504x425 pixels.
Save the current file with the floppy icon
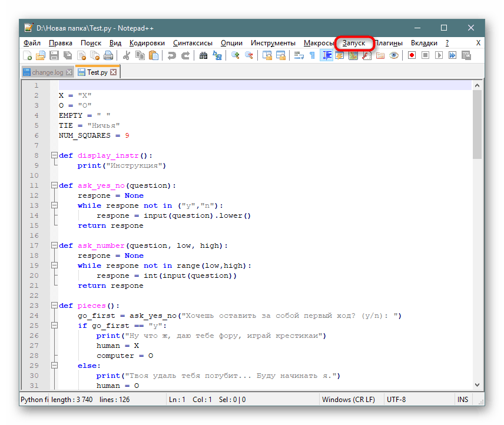[x=54, y=55]
